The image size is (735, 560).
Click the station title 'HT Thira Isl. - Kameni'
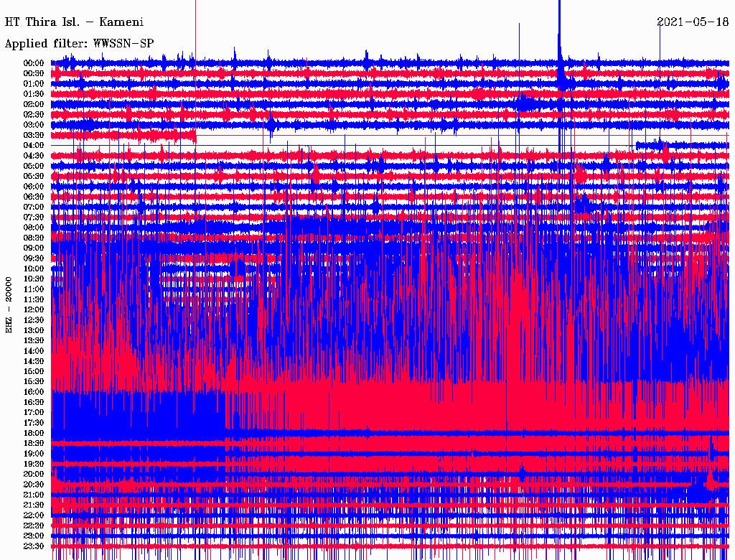pos(74,22)
